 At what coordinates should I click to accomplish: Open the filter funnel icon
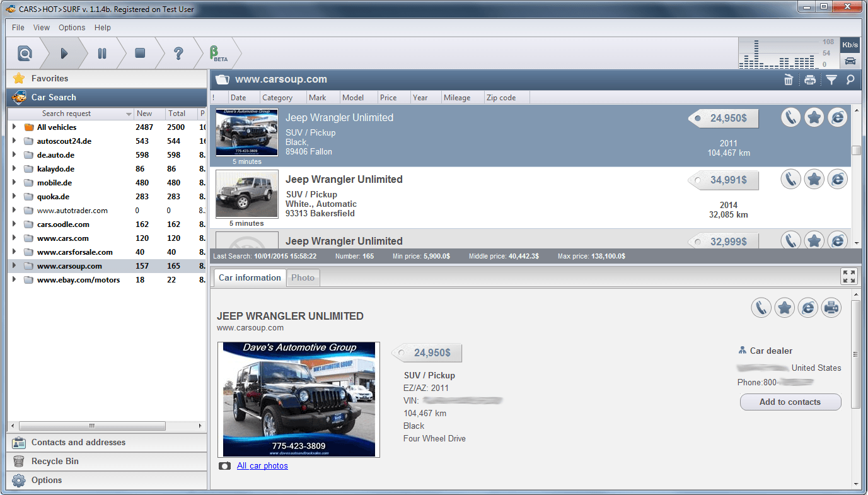click(831, 79)
